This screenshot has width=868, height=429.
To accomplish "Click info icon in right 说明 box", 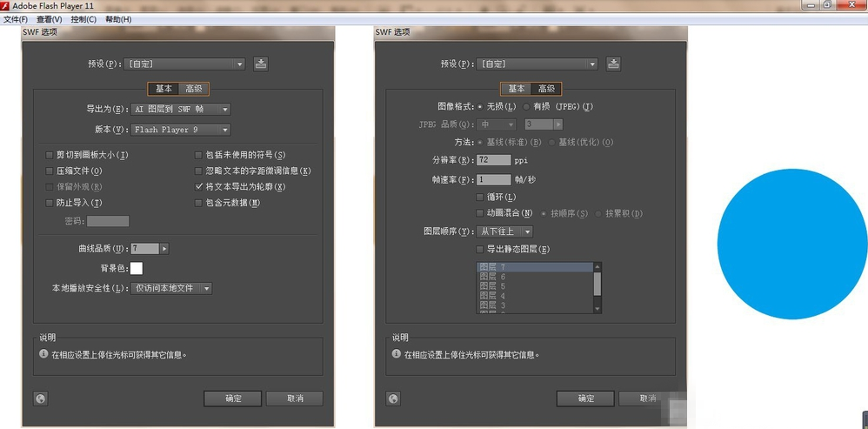I will coord(396,353).
